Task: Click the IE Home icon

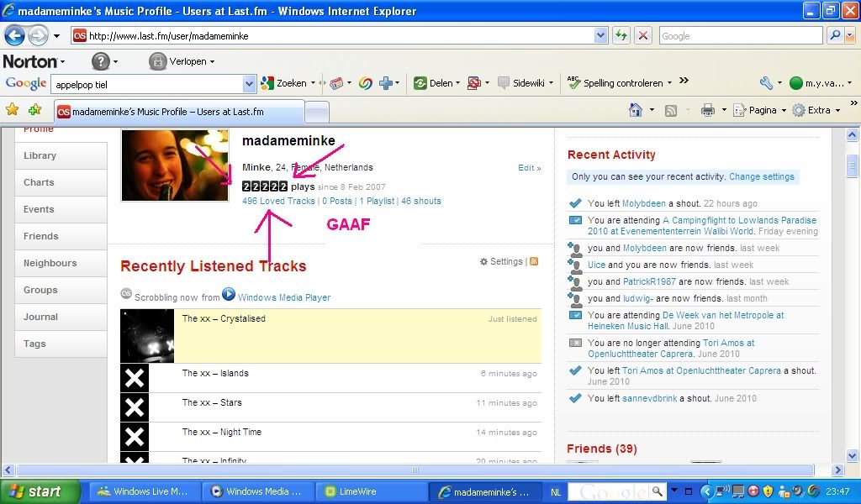Action: click(636, 110)
